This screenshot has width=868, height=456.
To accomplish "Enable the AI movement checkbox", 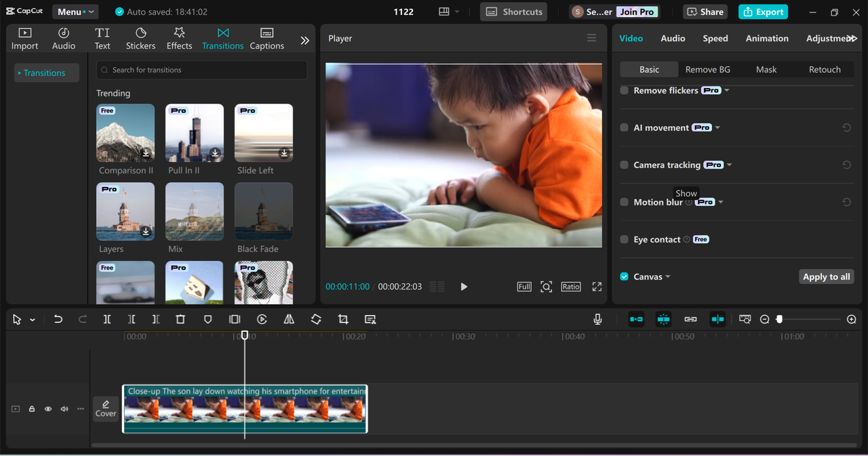I will click(624, 127).
